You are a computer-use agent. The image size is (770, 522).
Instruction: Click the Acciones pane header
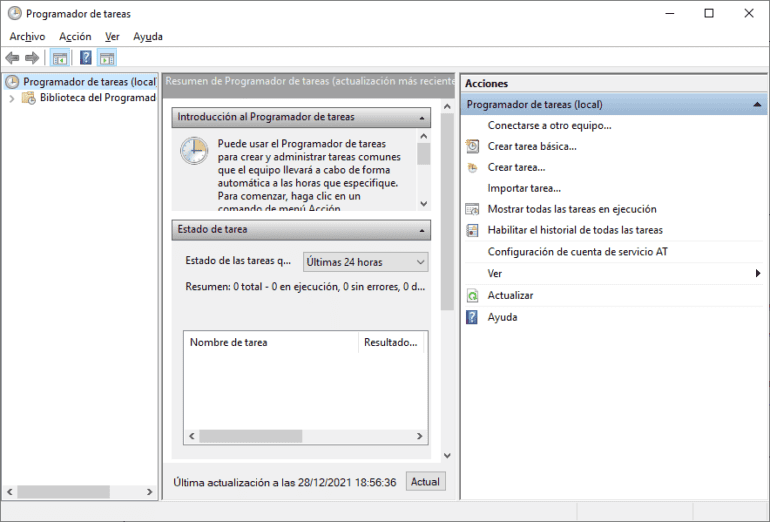[614, 83]
